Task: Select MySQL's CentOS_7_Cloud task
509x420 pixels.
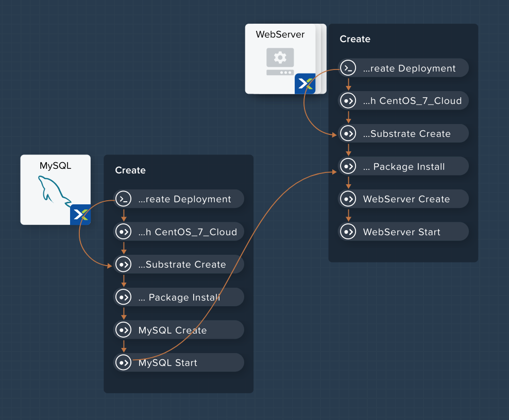Action: pos(179,232)
